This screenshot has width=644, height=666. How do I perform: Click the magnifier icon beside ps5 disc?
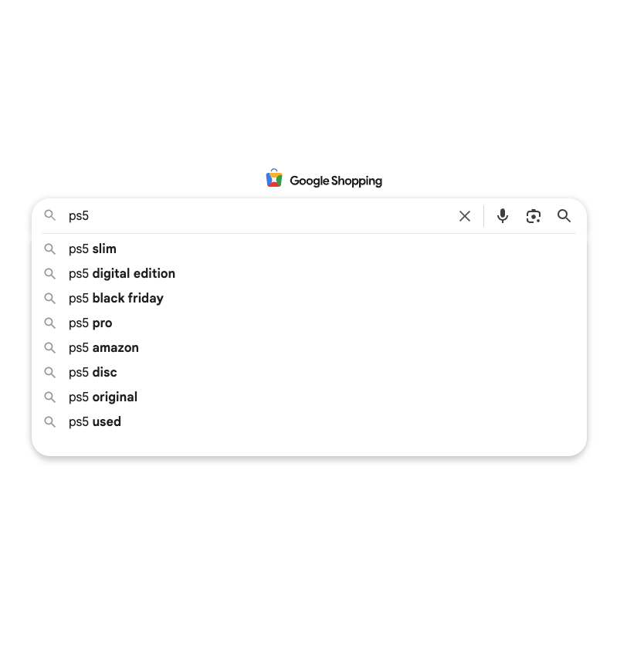pyautogui.click(x=50, y=372)
